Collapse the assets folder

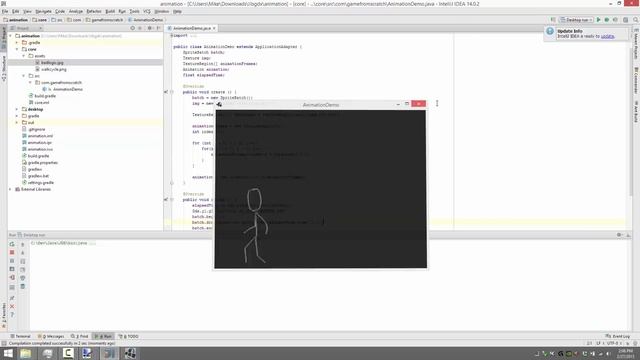[x=24, y=56]
